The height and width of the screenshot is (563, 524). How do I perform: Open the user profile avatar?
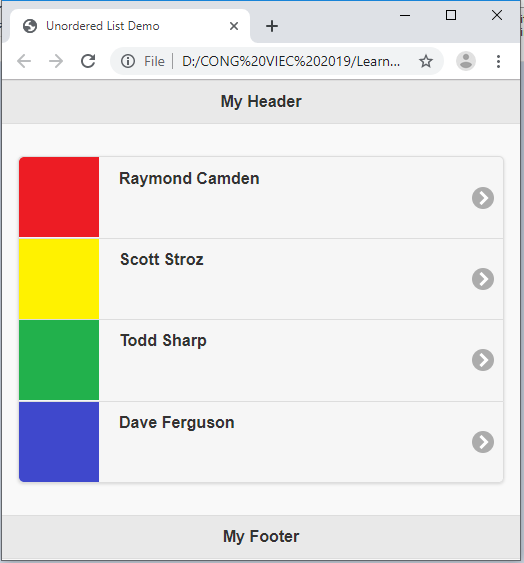point(466,61)
